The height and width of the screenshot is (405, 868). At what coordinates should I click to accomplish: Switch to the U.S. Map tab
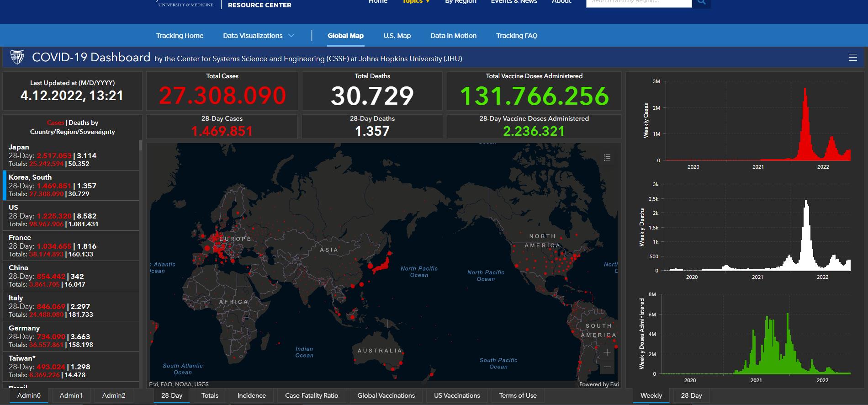pos(397,36)
